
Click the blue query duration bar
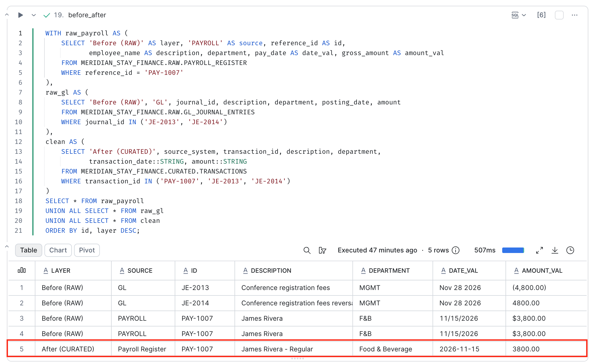point(513,250)
